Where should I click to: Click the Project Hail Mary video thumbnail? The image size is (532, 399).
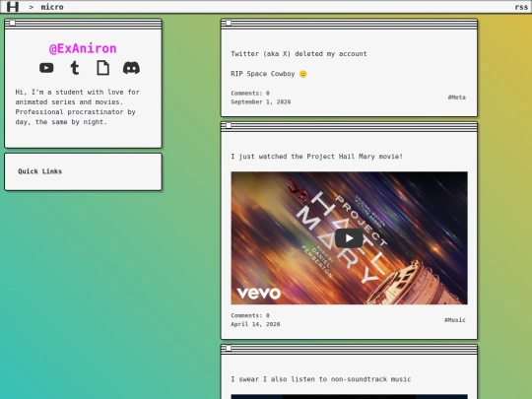point(349,237)
